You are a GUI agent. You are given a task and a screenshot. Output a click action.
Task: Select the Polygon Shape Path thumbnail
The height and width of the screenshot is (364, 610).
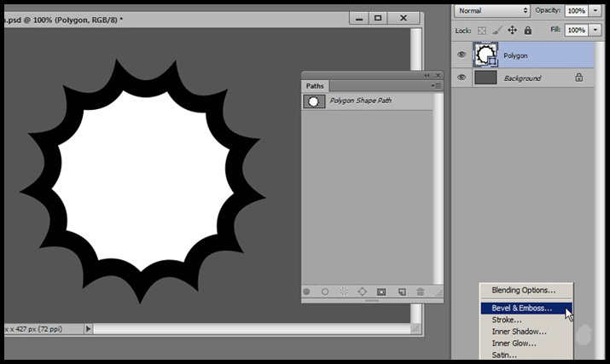point(313,101)
